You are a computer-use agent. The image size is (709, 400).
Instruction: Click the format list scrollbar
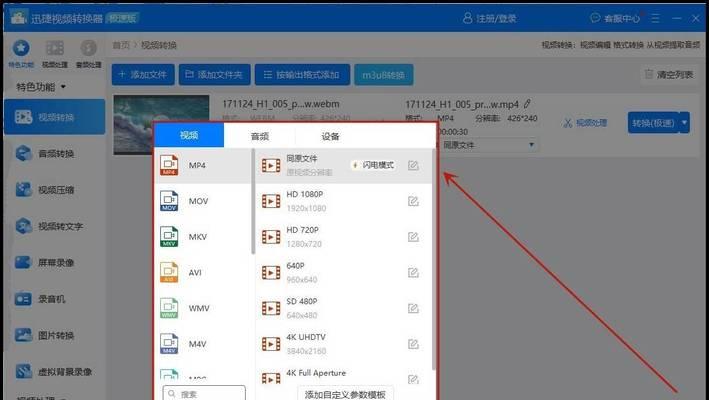tap(253, 202)
